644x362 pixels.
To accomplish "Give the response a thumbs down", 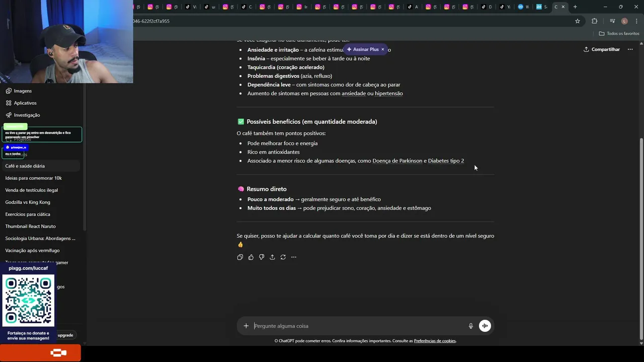I will 262,257.
